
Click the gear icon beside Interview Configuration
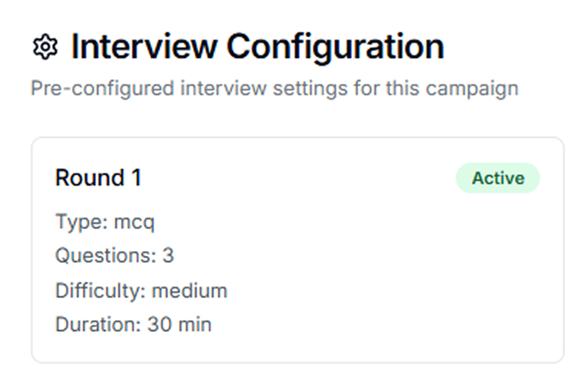click(x=45, y=47)
